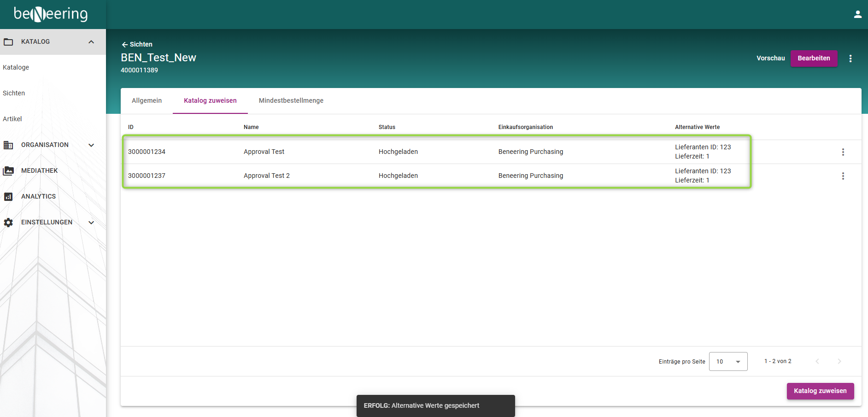Collapse the Katalog sidebar section
The height and width of the screenshot is (417, 868).
click(91, 42)
